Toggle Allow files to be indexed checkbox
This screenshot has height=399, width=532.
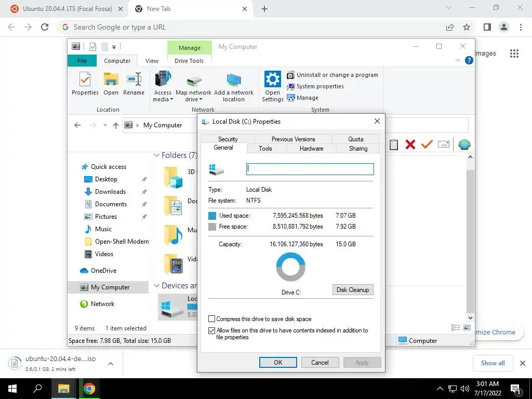212,330
